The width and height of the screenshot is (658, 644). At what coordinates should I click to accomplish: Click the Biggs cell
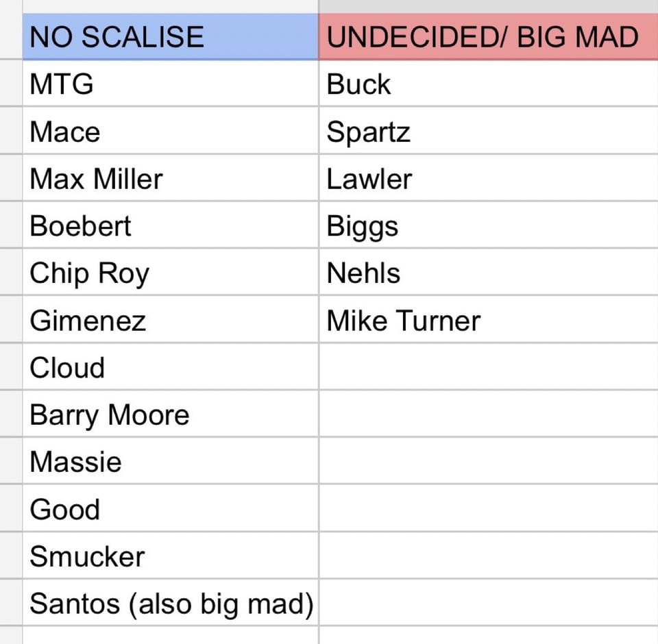pyautogui.click(x=488, y=226)
